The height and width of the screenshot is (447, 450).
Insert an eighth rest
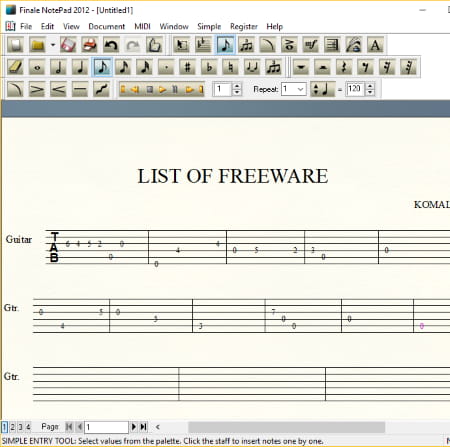click(x=365, y=67)
